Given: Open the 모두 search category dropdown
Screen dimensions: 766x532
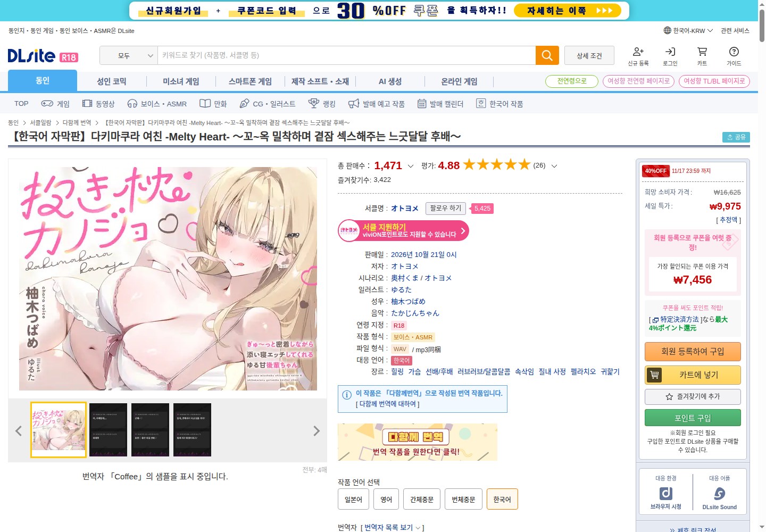Looking at the screenshot, I should pos(129,55).
